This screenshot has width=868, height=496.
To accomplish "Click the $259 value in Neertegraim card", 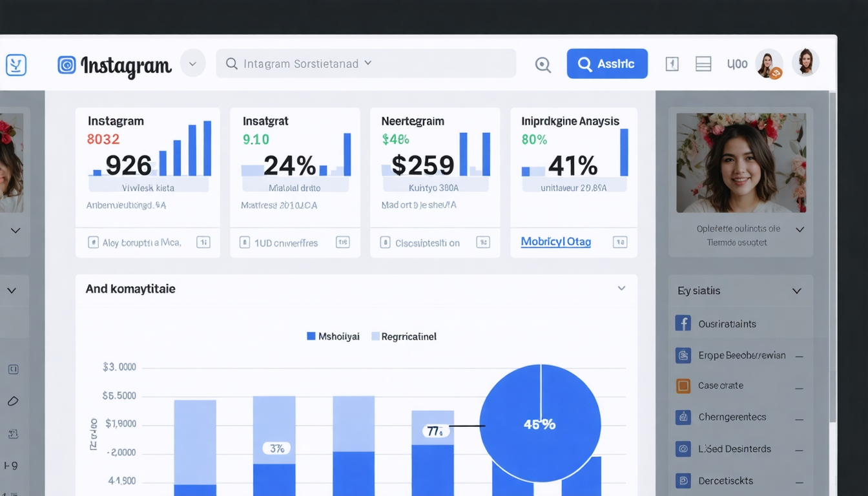I will 423,166.
